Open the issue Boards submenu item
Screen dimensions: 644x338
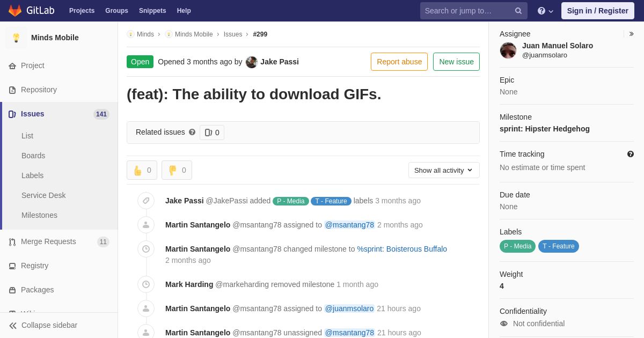(x=33, y=156)
